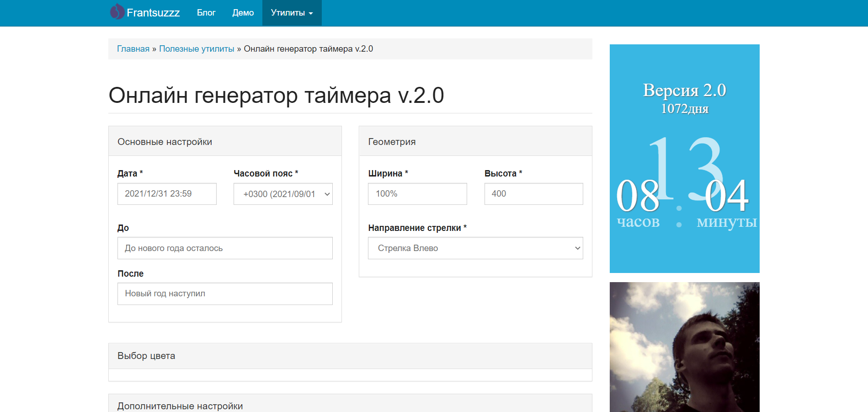This screenshot has width=868, height=412.
Task: Open the Frantsuzzz home brand link
Action: click(153, 13)
